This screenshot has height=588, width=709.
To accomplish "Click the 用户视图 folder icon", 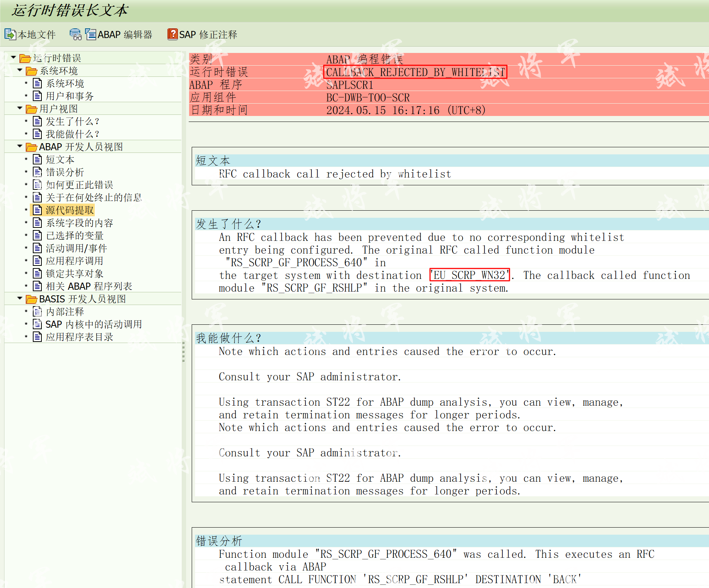I will (x=31, y=109).
